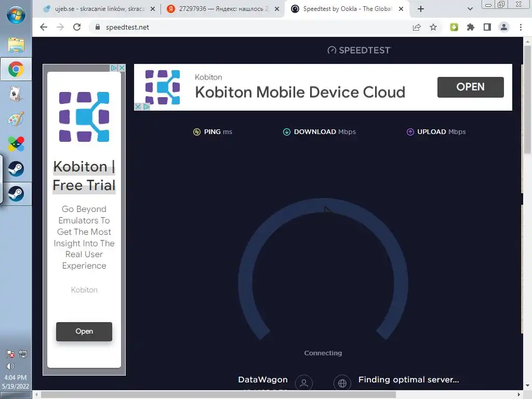Click the PING lightning icon
Image resolution: width=532 pixels, height=399 pixels.
(197, 132)
